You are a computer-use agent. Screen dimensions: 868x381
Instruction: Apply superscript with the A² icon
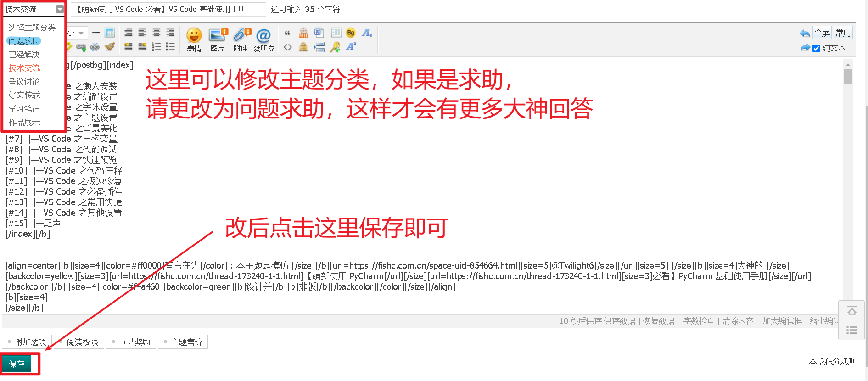coord(351,47)
